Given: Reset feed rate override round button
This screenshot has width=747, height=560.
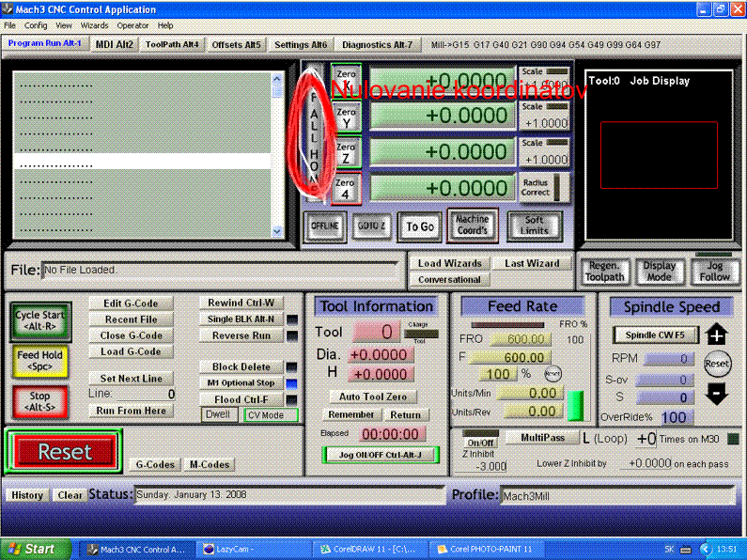Looking at the screenshot, I should (x=552, y=374).
